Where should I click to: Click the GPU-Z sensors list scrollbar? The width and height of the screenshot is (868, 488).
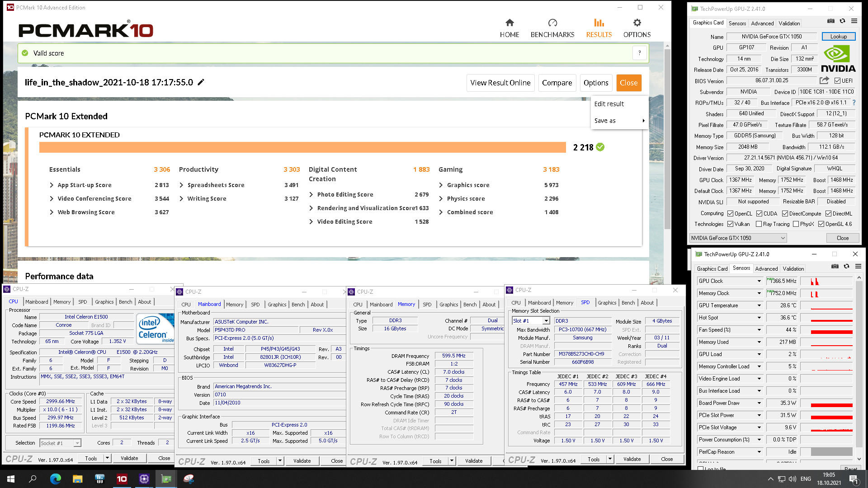tap(859, 368)
